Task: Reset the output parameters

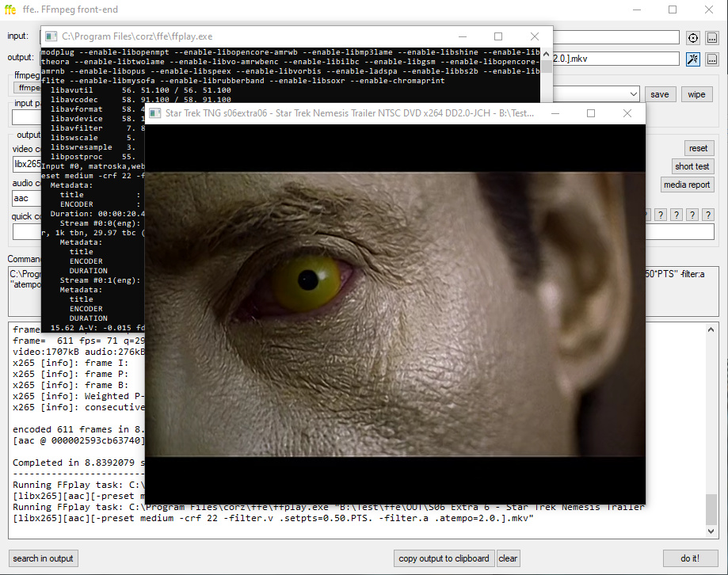Action: (x=698, y=148)
